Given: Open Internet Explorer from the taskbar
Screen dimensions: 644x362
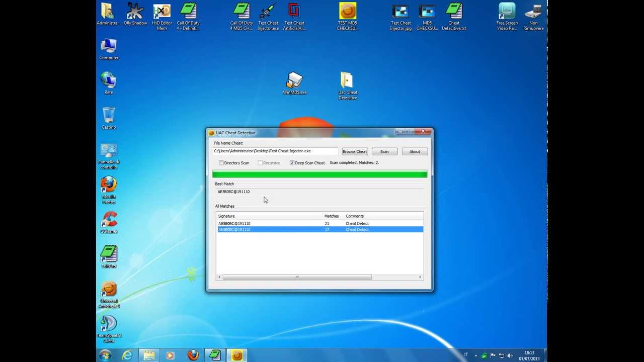Looking at the screenshot, I should click(127, 355).
